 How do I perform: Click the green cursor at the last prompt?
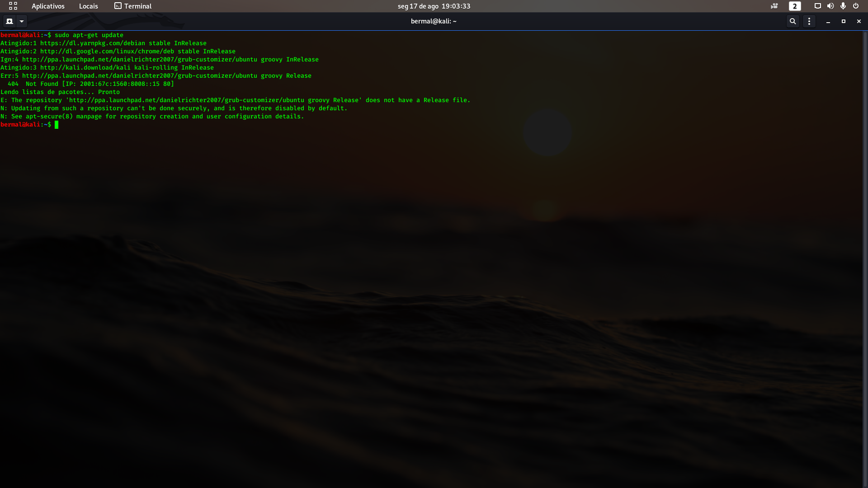[x=57, y=125]
